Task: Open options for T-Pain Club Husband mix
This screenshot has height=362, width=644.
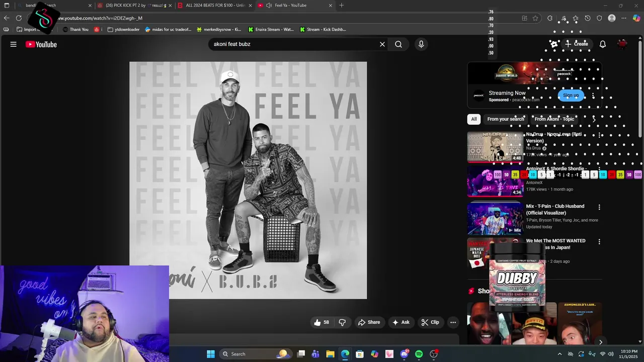Action: [599, 207]
